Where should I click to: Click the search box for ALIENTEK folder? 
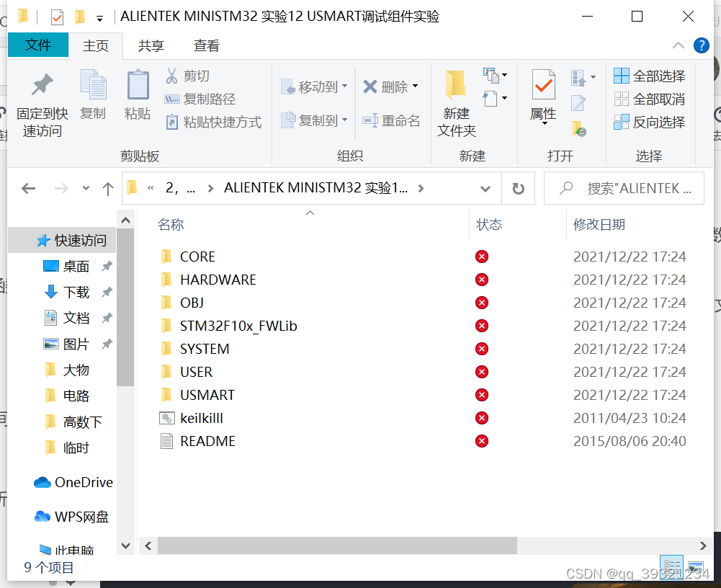(x=624, y=188)
